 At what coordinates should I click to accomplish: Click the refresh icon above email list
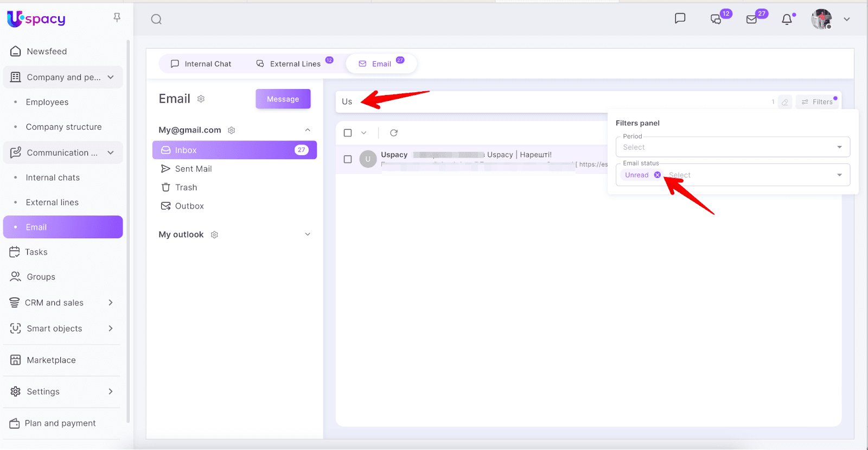(x=394, y=133)
